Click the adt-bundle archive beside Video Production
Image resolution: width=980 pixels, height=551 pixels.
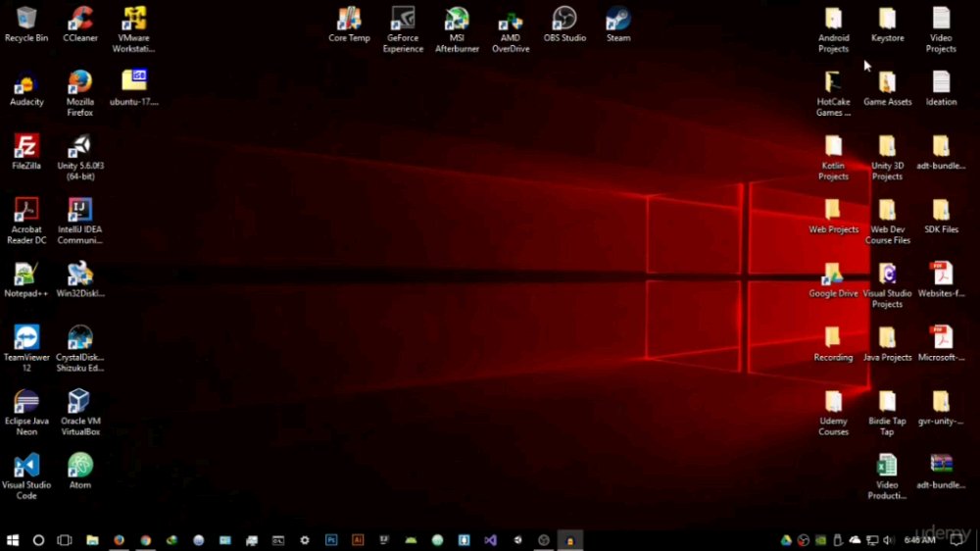941,471
